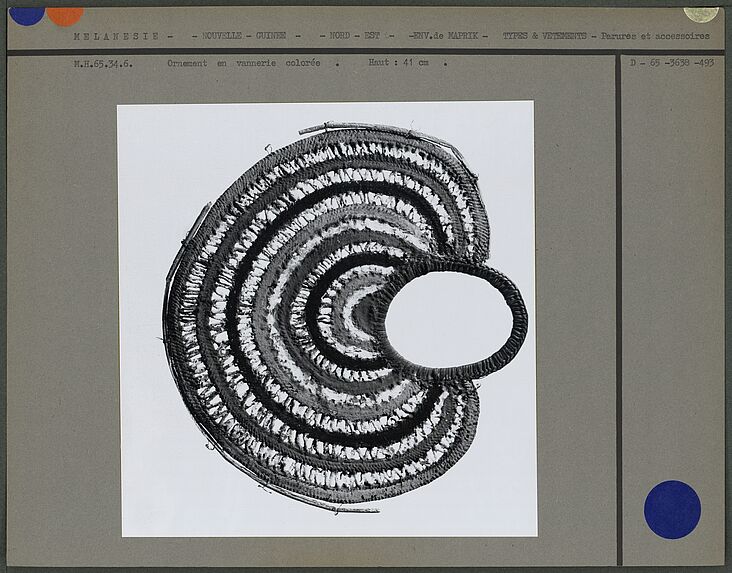The height and width of the screenshot is (573, 732).
Task: Select the 'Ornement en vannerie colorée' description
Action: point(244,63)
